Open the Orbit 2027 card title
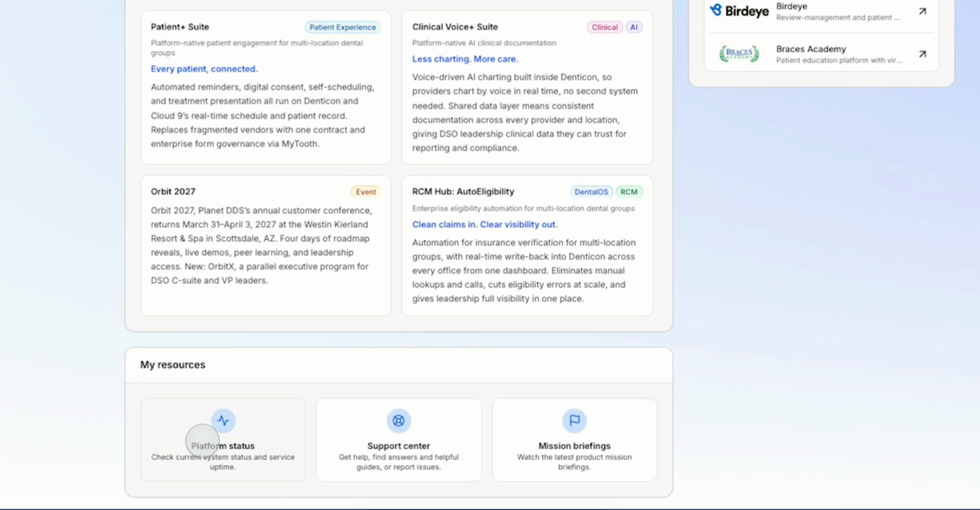The width and height of the screenshot is (980, 510). click(x=174, y=192)
